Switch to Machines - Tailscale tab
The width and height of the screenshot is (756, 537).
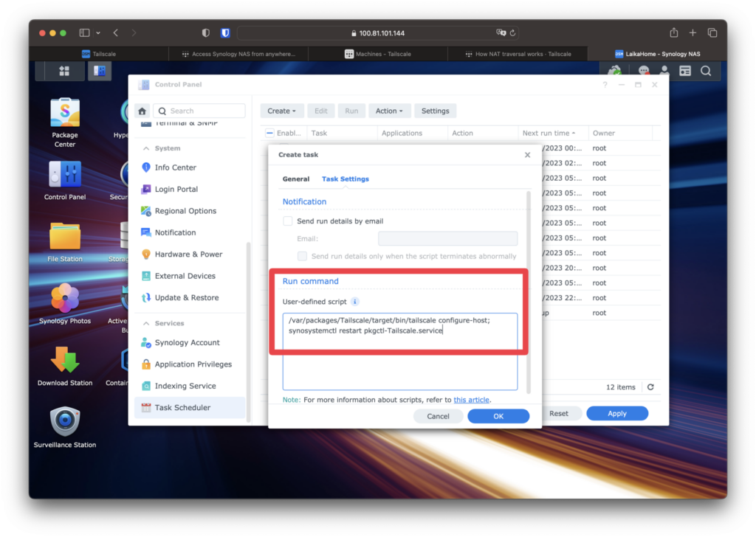pos(378,54)
